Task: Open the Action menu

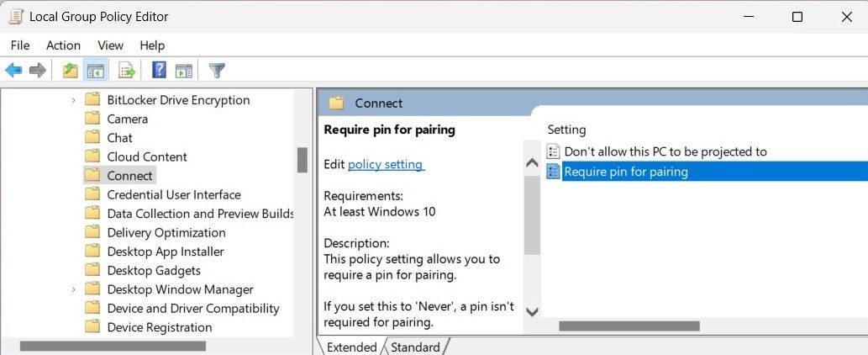Action: [63, 45]
